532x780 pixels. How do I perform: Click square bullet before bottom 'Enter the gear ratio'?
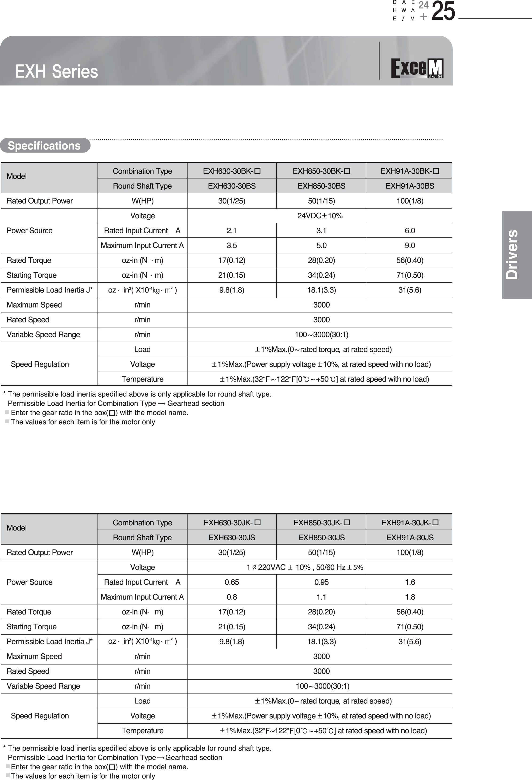click(8, 767)
